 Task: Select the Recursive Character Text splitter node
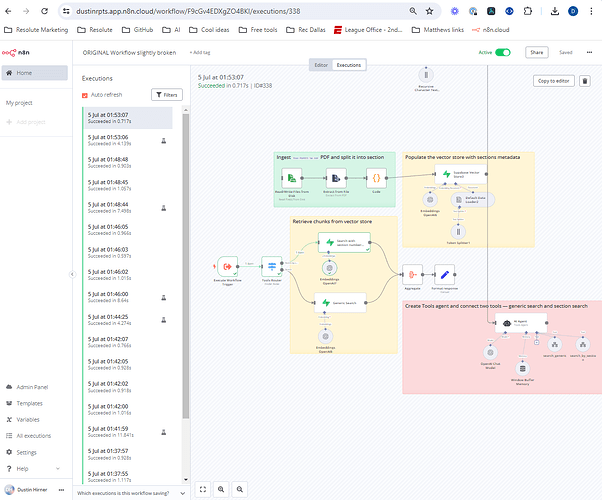(x=426, y=75)
